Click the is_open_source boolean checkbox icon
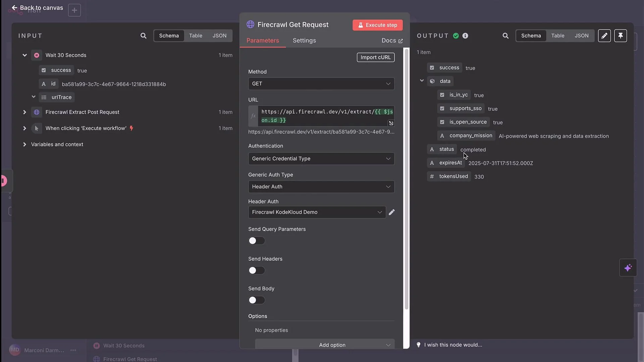The image size is (644, 362). (442, 122)
